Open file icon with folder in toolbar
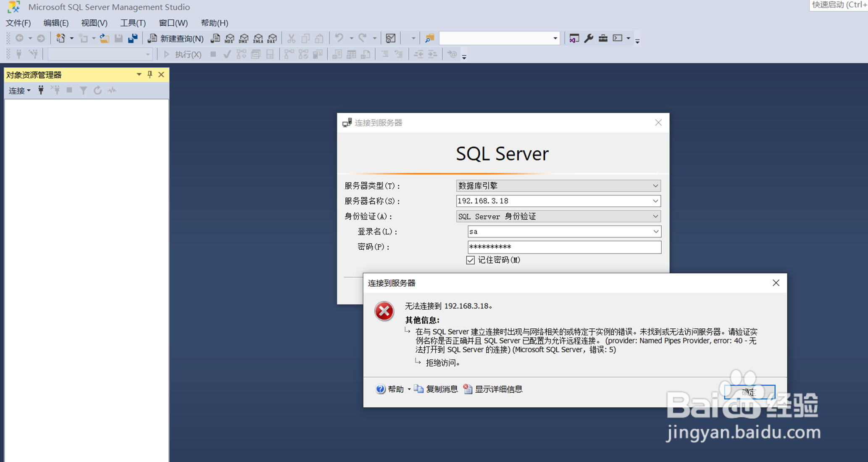868x462 pixels. (x=104, y=39)
